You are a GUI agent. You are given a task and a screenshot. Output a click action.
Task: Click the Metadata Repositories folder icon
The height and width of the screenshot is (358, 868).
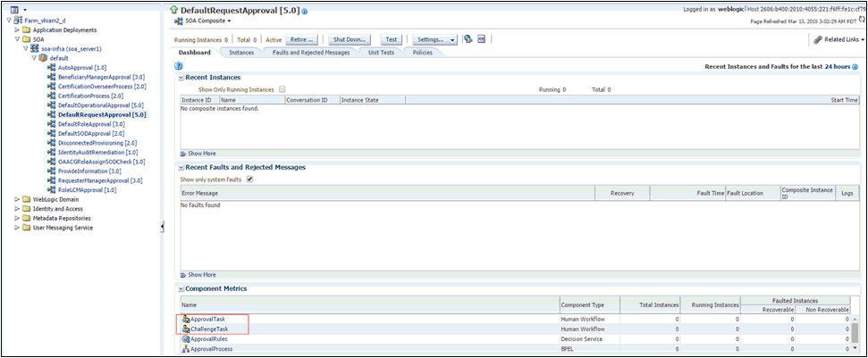[x=27, y=218]
